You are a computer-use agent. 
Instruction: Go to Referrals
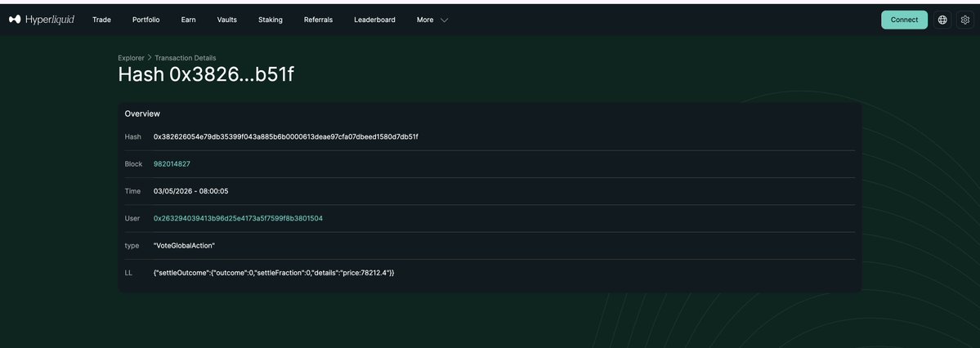tap(318, 20)
